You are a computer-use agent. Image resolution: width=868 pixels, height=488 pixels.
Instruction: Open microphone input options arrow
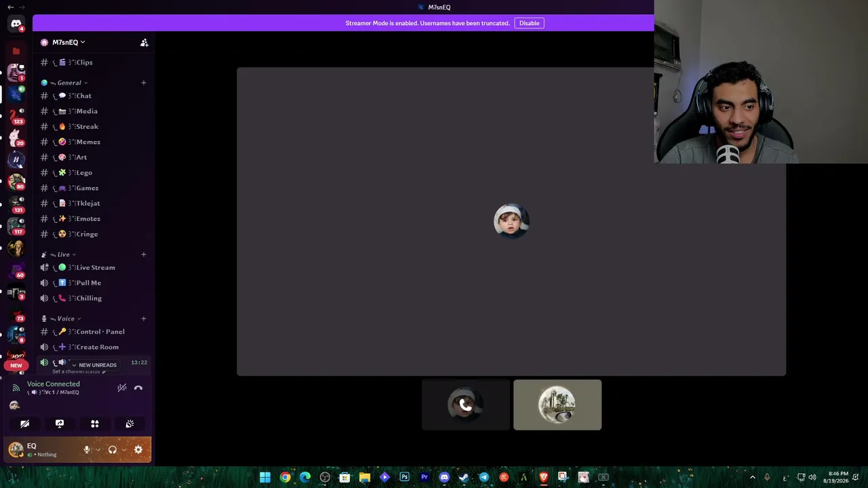pyautogui.click(x=98, y=449)
